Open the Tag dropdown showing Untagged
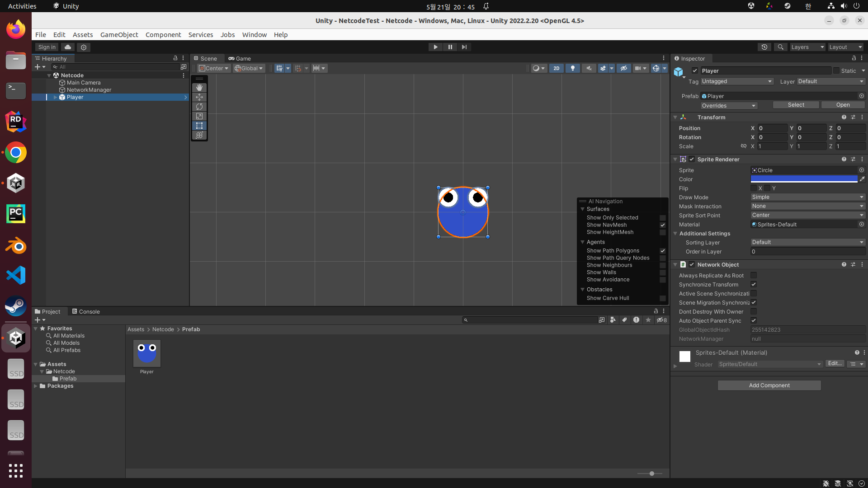The width and height of the screenshot is (868, 488). tap(737, 81)
